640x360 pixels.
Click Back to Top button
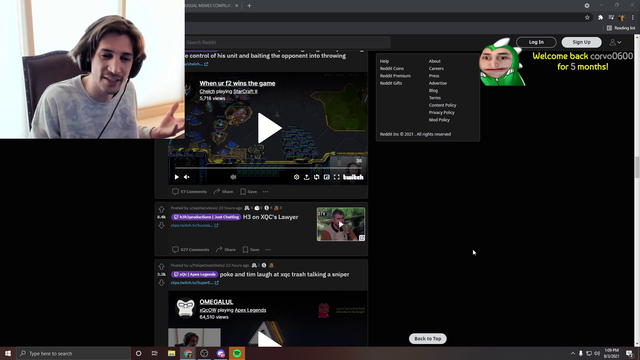click(x=428, y=338)
